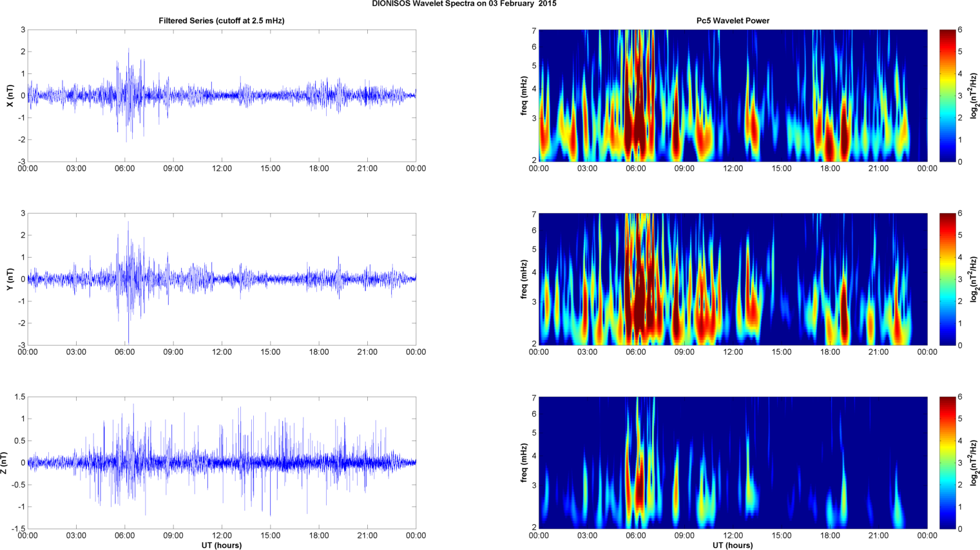Click 'freq (mHz)' label of middle spectrogram
Screen dimensions: 980x550
[x=524, y=279]
